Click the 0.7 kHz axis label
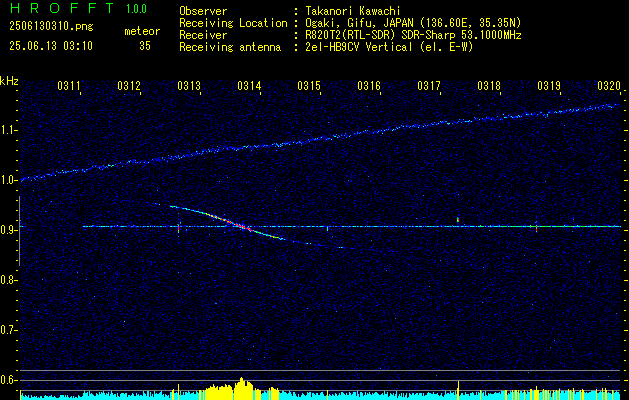 click(9, 330)
